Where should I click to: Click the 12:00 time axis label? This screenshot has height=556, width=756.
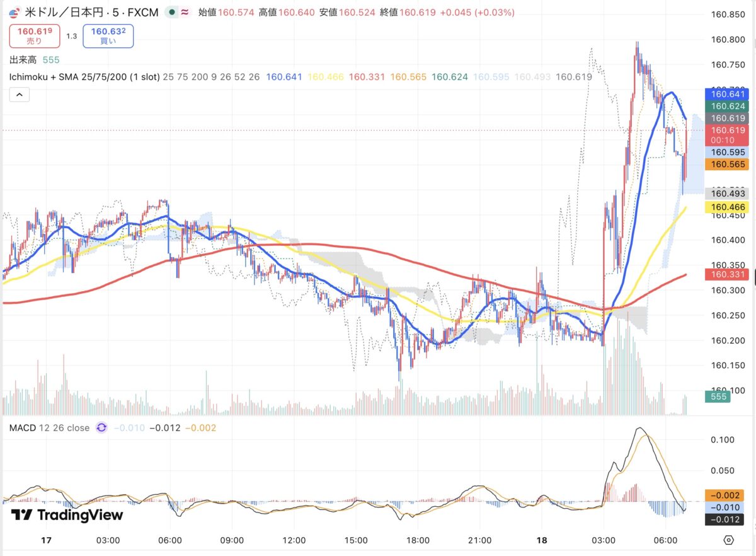coord(294,540)
